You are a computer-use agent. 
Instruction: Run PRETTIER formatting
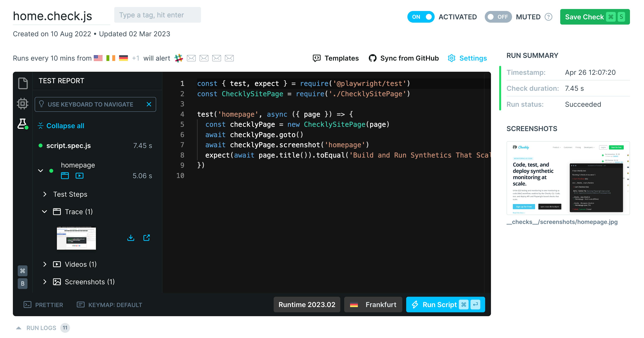[43, 305]
